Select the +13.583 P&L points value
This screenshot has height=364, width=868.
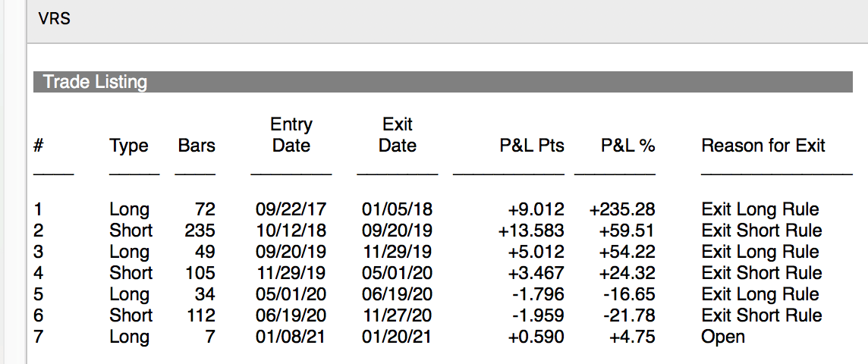[x=531, y=230]
